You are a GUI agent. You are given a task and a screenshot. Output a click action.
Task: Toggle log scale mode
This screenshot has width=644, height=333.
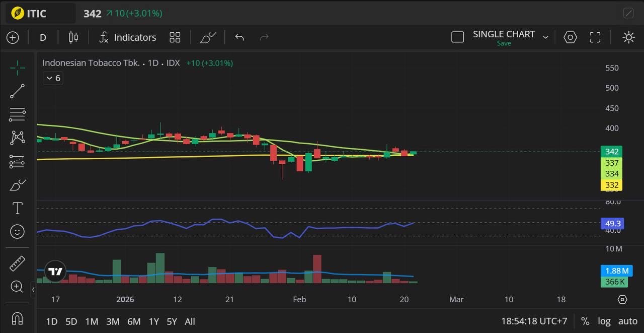pyautogui.click(x=604, y=321)
